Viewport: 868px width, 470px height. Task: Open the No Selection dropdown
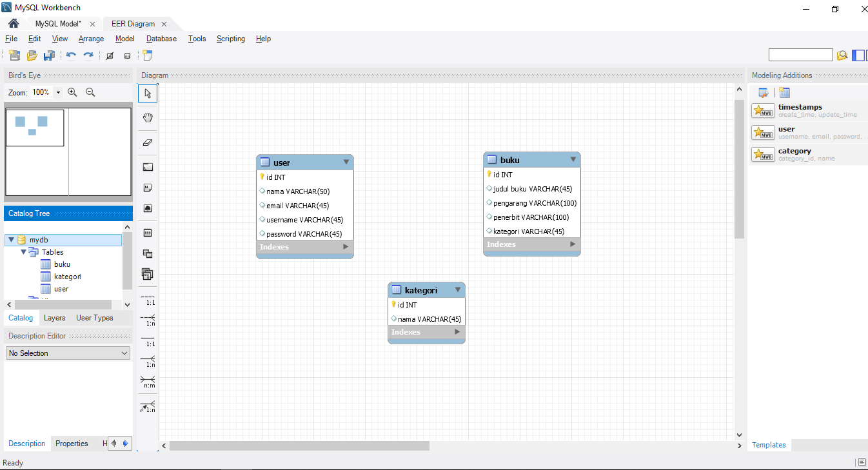[68, 353]
